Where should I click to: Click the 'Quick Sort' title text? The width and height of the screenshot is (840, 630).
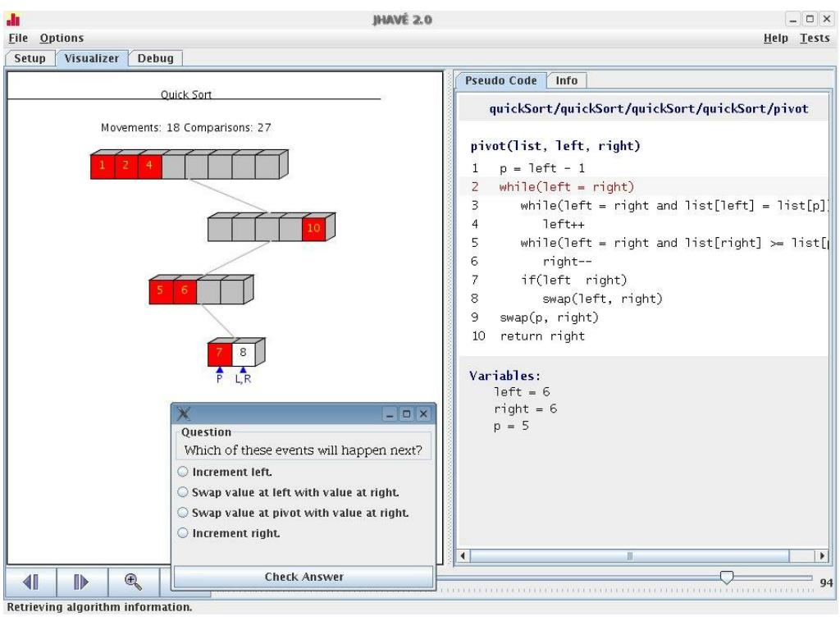186,94
